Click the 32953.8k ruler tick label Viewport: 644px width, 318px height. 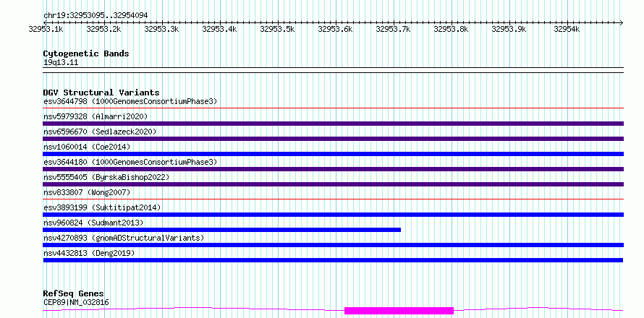[x=452, y=29]
